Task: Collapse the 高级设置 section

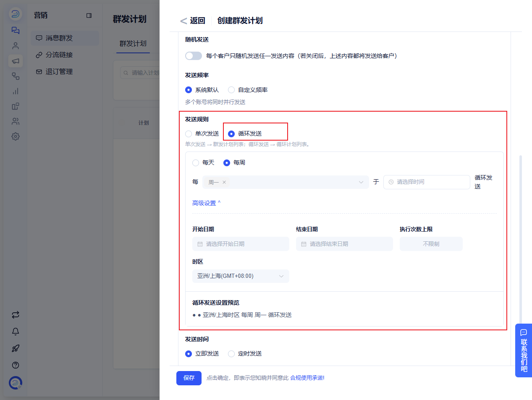Action: (206, 203)
